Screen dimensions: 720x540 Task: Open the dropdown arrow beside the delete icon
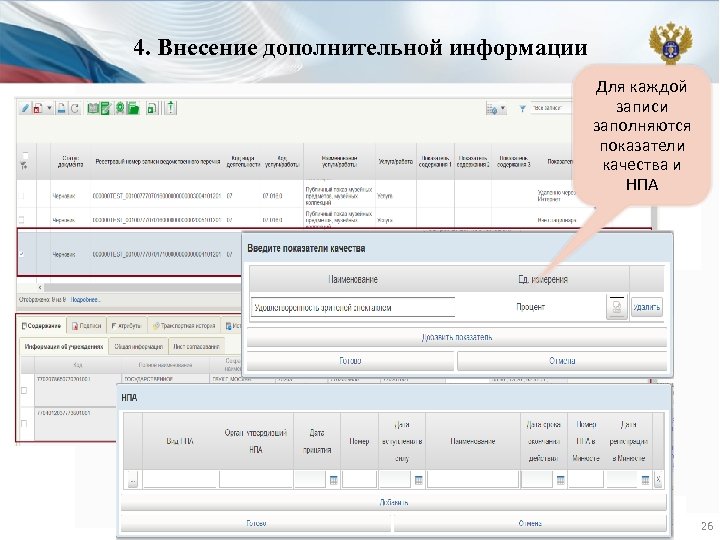tap(49, 109)
